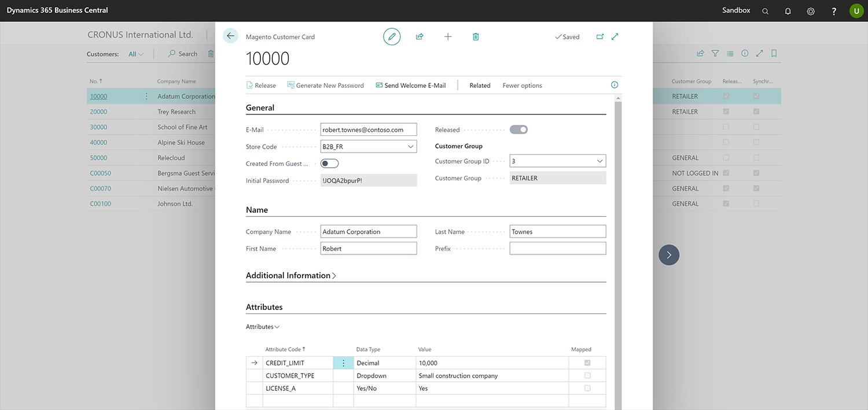Click the Company Name input field
The width and height of the screenshot is (868, 410).
click(x=369, y=232)
